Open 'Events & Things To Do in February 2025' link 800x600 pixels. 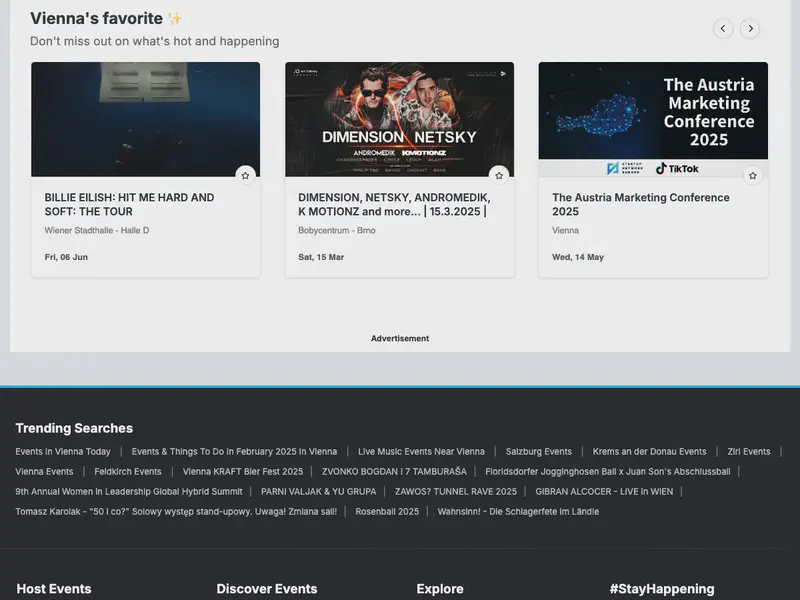point(234,452)
